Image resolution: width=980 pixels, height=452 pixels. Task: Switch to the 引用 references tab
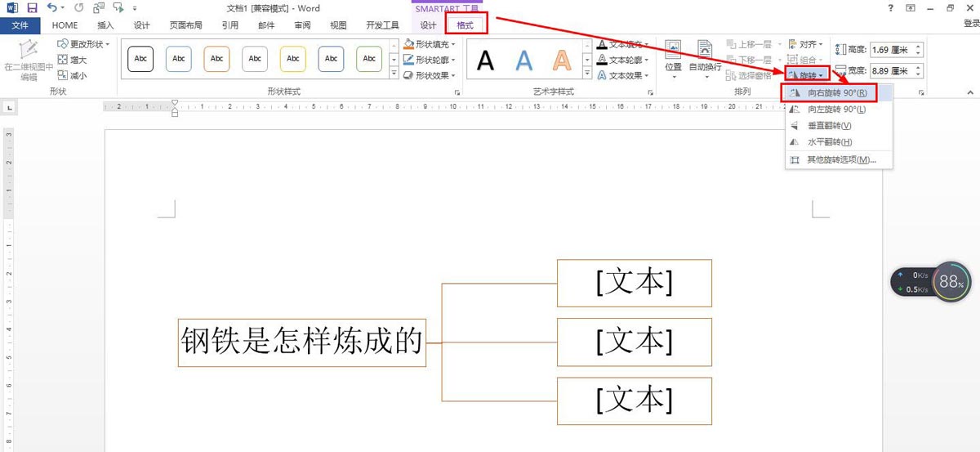point(230,25)
